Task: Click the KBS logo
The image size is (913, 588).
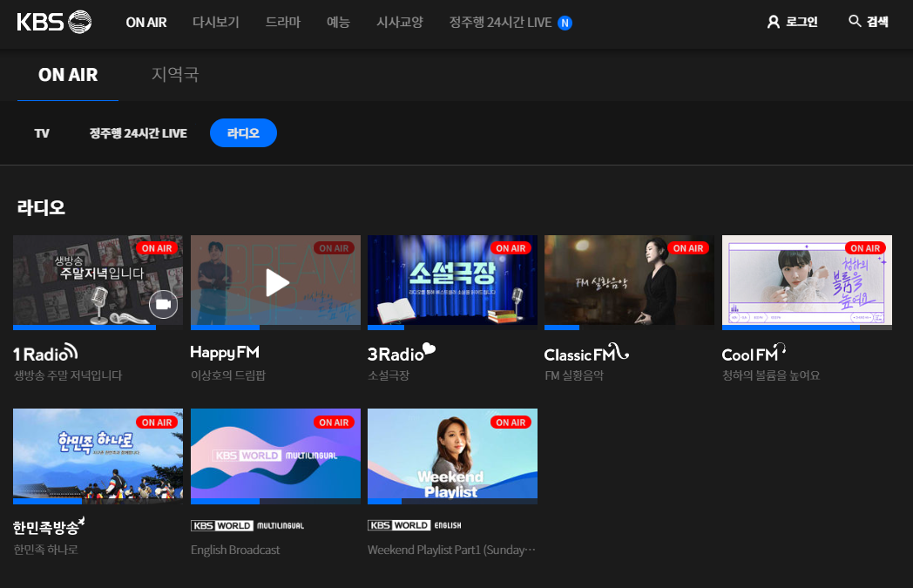Action: 54,22
